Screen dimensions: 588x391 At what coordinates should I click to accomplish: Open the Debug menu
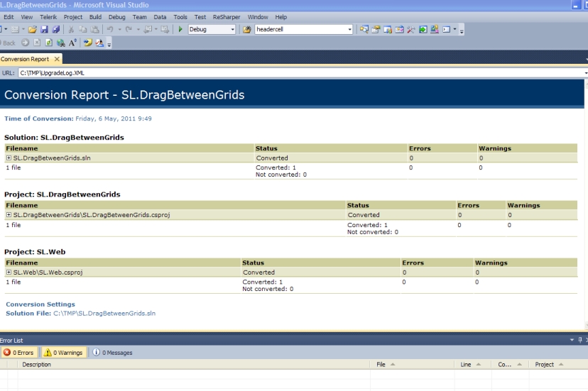pyautogui.click(x=117, y=17)
